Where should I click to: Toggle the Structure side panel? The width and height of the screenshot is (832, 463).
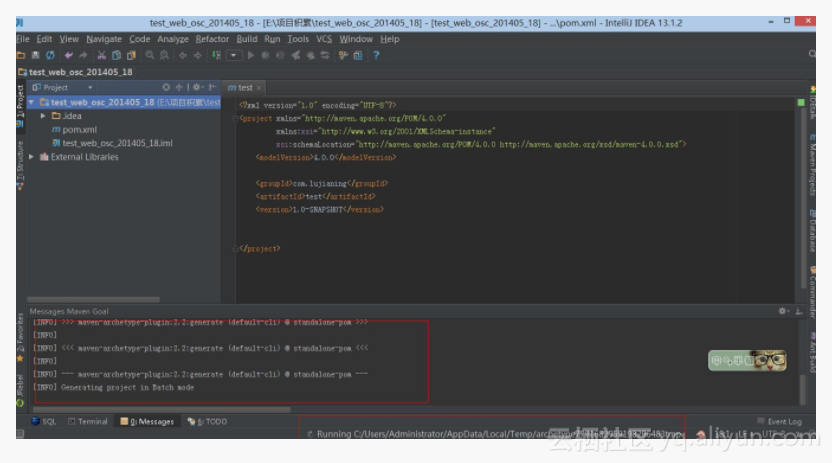[20, 165]
